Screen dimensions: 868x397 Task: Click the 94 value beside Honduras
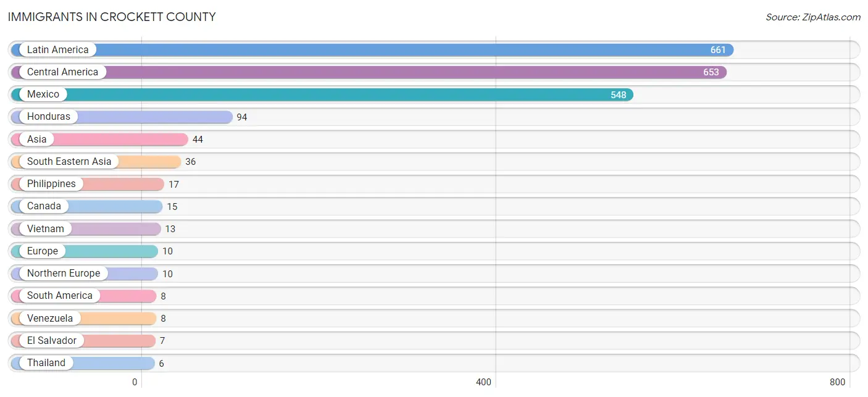242,117
